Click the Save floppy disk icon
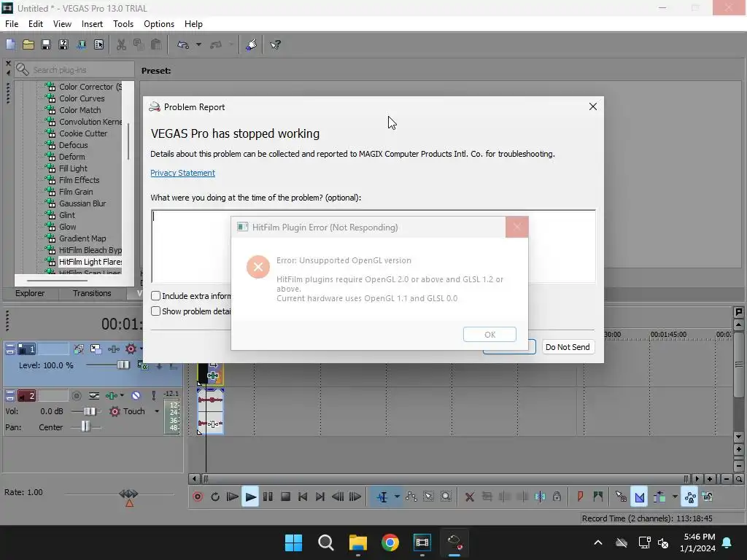This screenshot has width=747, height=560. point(46,44)
